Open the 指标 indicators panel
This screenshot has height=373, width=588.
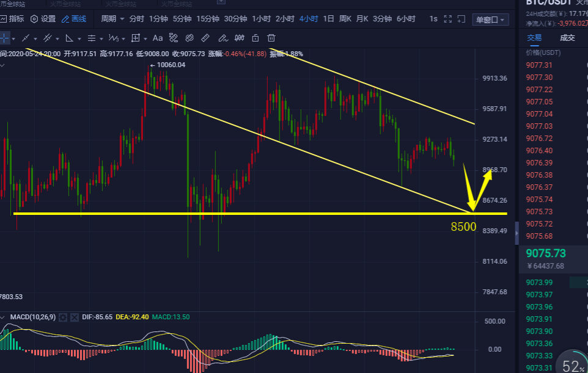[x=15, y=18]
